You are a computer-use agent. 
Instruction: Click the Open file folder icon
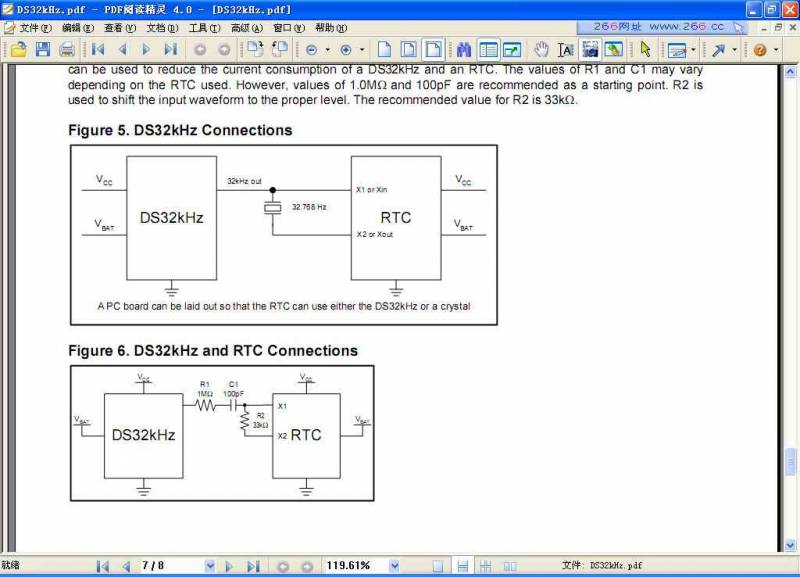tap(18, 49)
